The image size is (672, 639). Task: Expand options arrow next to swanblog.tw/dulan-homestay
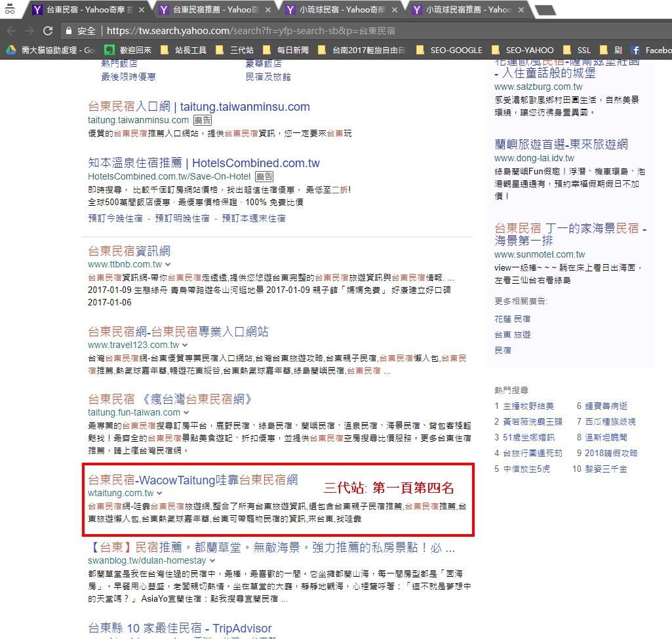212,561
